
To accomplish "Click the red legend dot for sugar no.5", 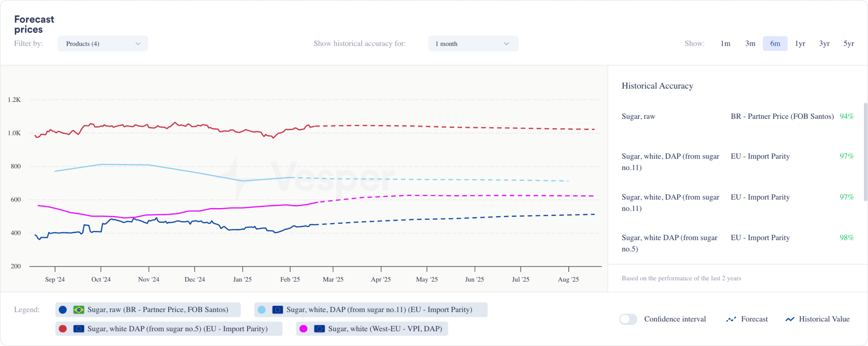I will 63,329.
